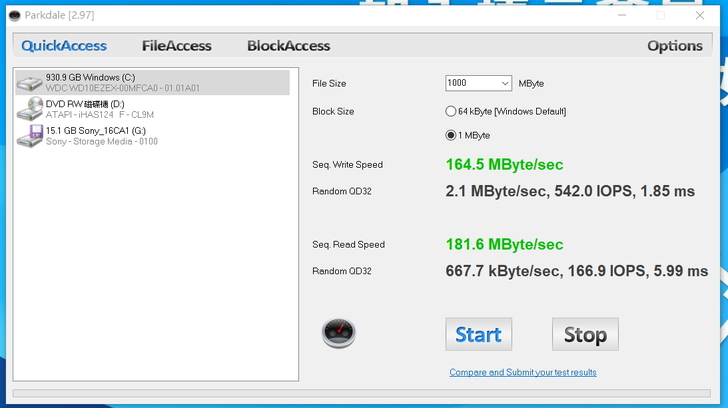Image resolution: width=728 pixels, height=408 pixels.
Task: Choose 1 MByte block size
Action: coord(468,135)
